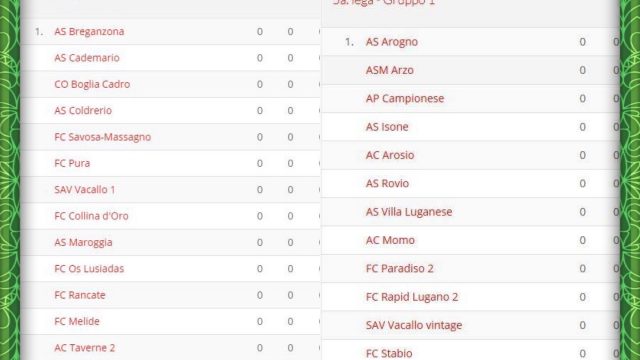
Task: Click the AS Maroggia link
Action: point(83,242)
